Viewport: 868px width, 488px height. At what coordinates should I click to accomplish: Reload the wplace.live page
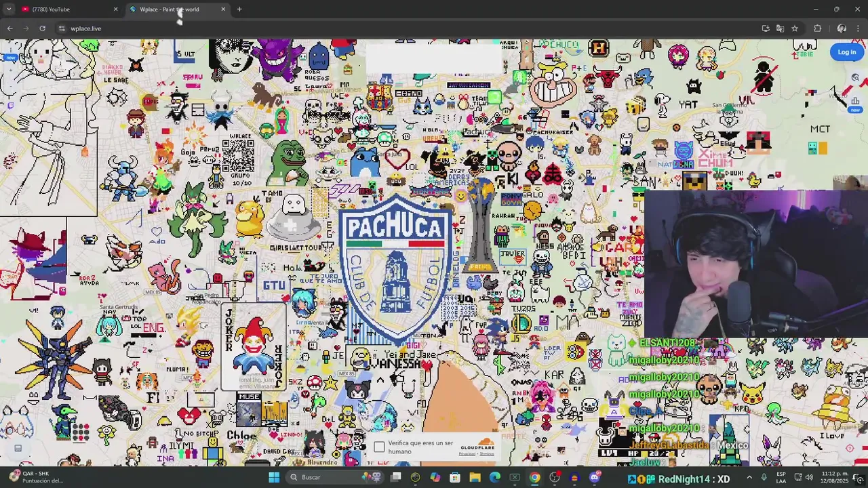pyautogui.click(x=42, y=28)
